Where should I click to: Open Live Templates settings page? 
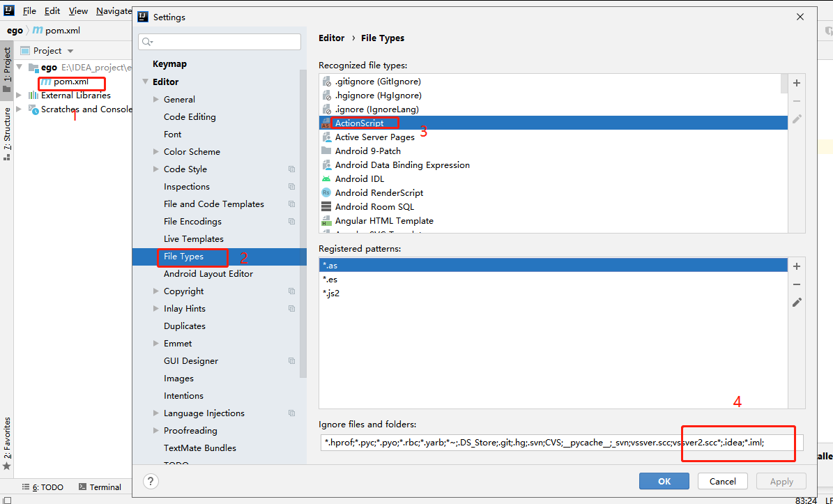193,239
